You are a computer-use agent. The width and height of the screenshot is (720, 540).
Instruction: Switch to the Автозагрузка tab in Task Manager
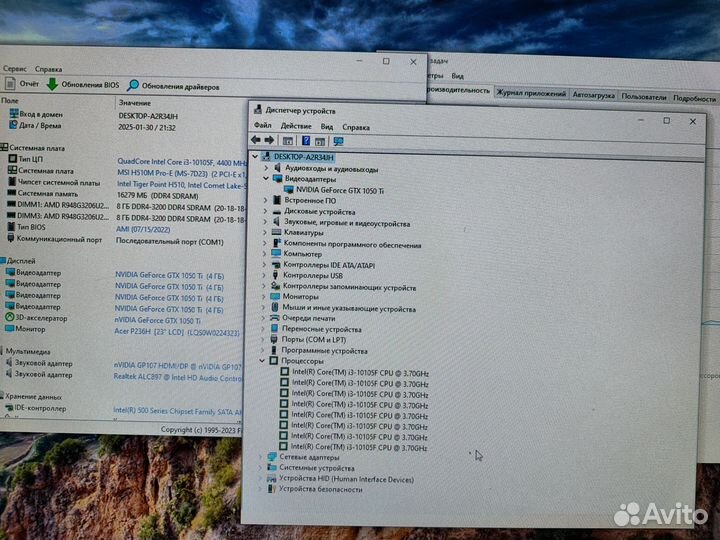(x=593, y=96)
